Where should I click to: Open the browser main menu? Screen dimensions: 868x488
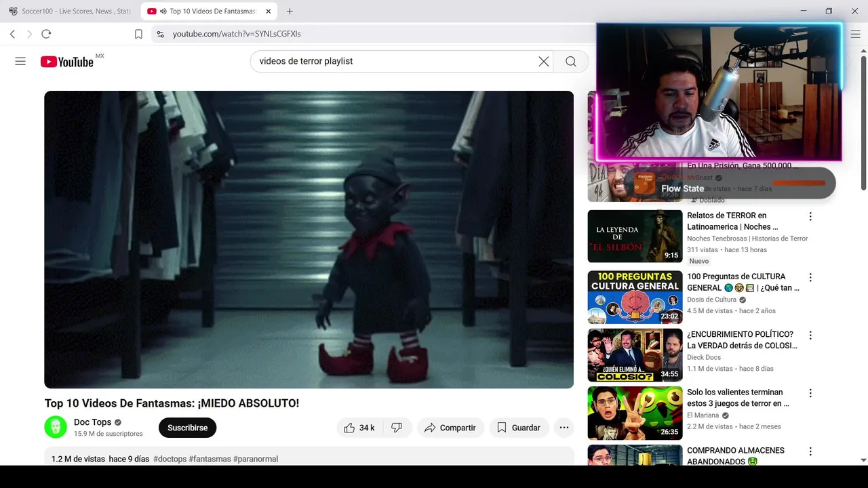pos(855,34)
